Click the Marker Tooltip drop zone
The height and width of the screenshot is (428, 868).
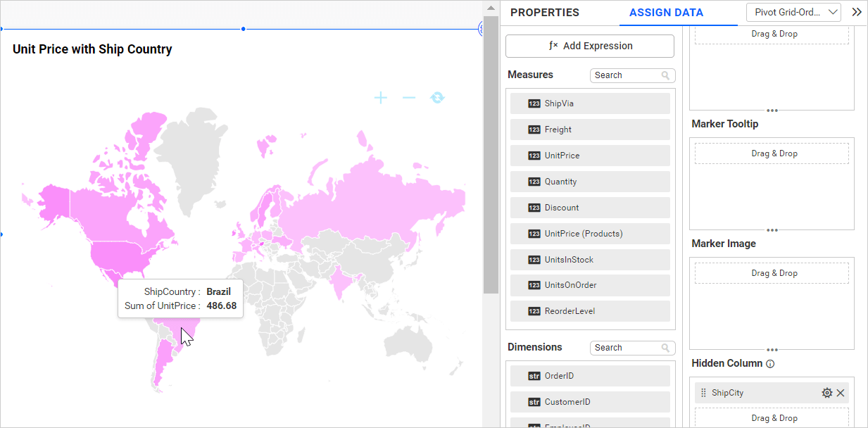772,153
